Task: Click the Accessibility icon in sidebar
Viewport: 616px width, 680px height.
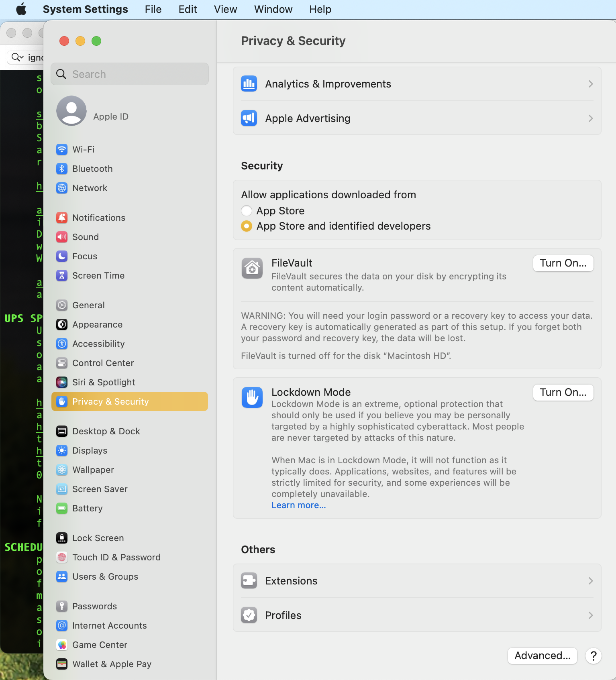Action: click(62, 344)
